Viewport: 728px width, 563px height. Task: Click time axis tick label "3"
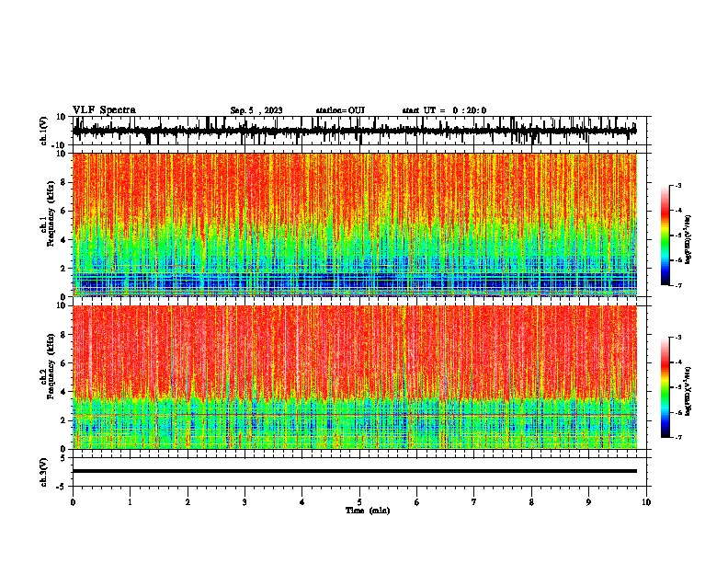coord(245,502)
